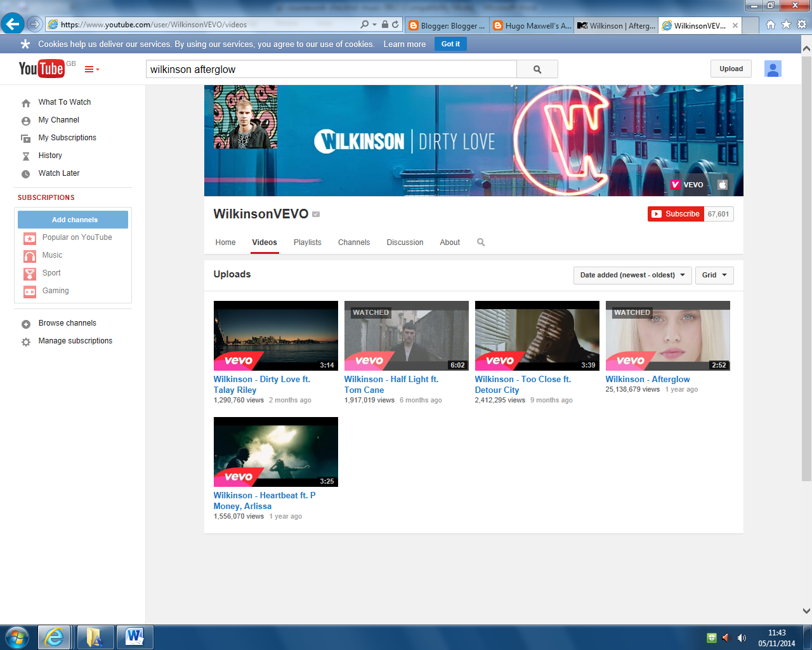Click Manage subscriptions in sidebar

click(x=75, y=341)
